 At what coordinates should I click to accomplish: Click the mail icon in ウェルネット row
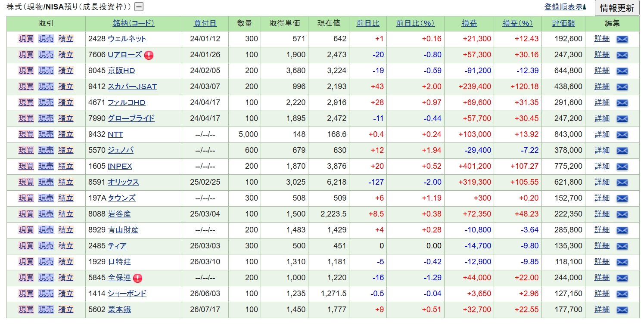622,39
